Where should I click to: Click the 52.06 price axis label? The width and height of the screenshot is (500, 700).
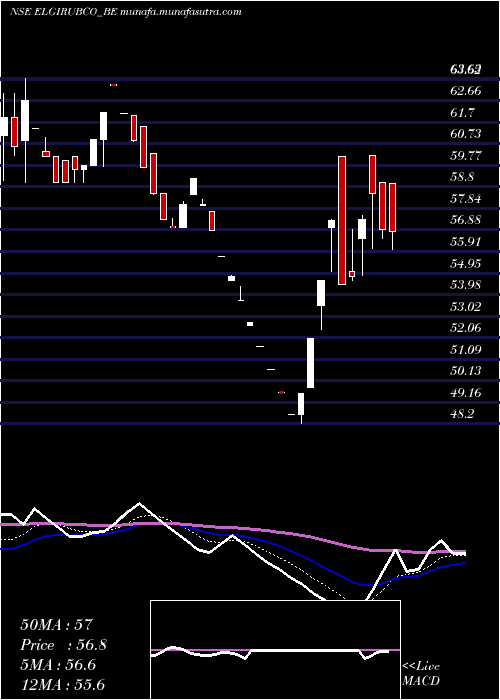pyautogui.click(x=467, y=328)
